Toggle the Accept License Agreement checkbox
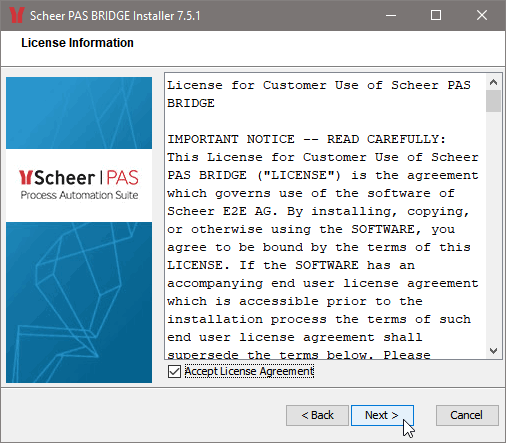The width and height of the screenshot is (506, 443). [x=174, y=371]
